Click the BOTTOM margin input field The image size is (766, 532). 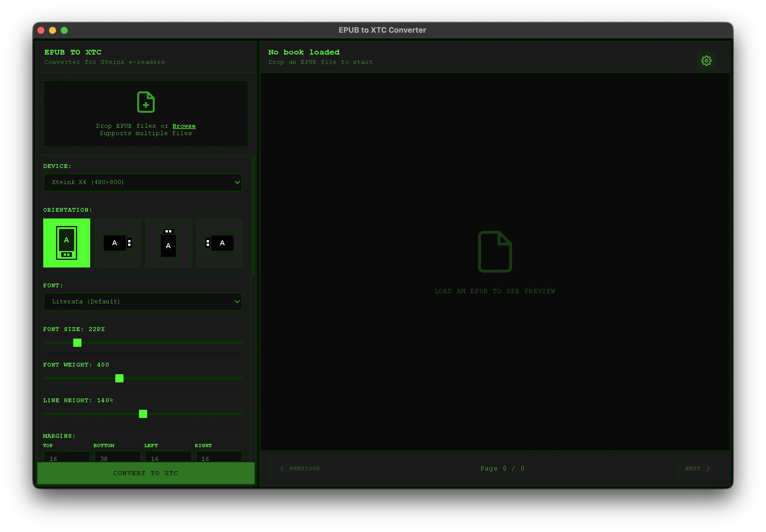(117, 458)
